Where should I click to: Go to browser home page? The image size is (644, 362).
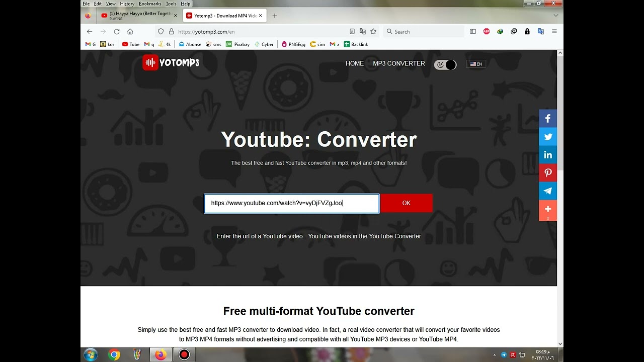pyautogui.click(x=130, y=31)
